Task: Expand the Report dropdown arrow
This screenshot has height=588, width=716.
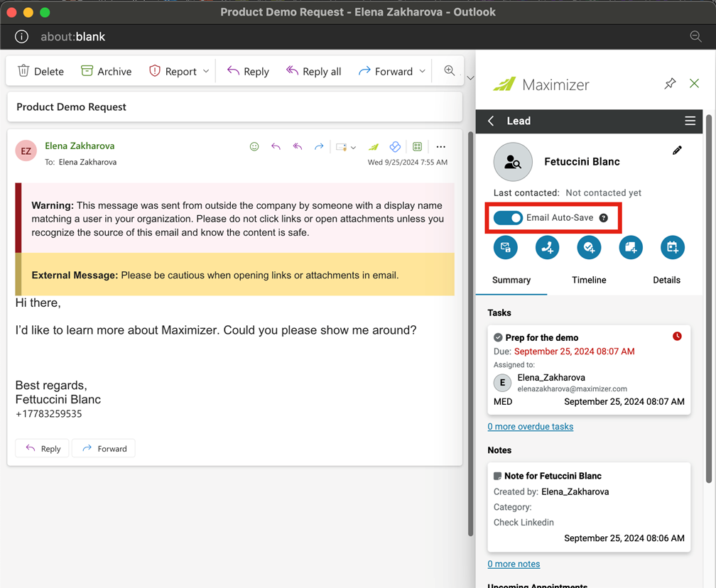Action: click(206, 71)
